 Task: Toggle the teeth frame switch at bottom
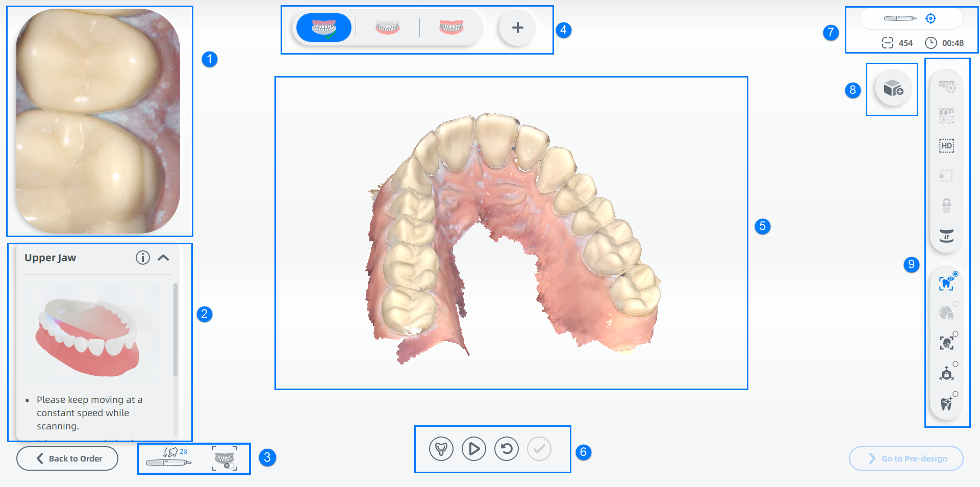(224, 458)
